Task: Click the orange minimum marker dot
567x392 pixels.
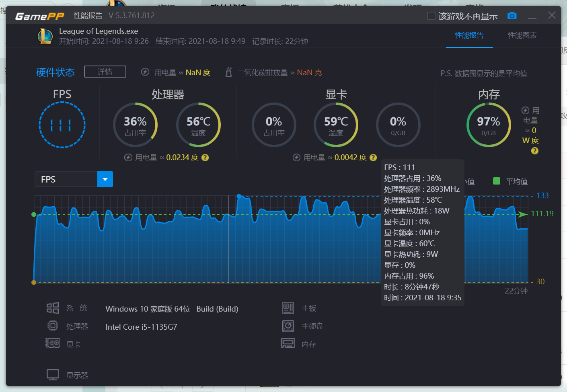Action: tap(34, 282)
